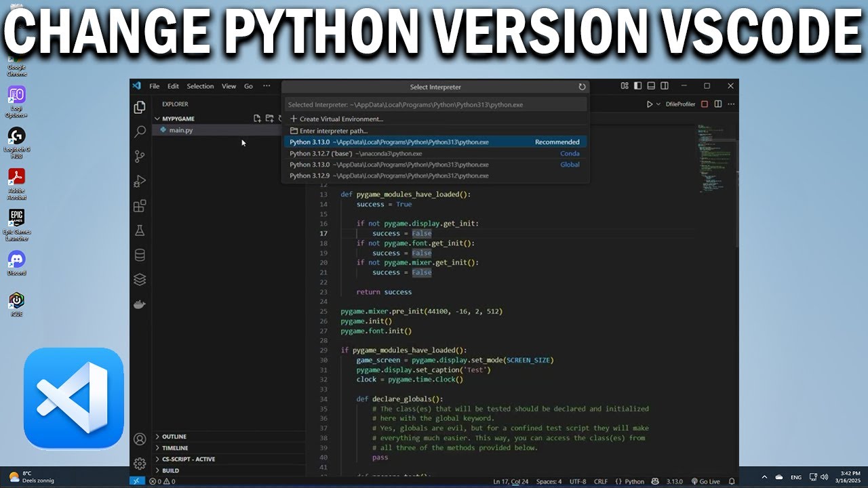Open the View menu
Image resolution: width=868 pixels, height=488 pixels.
(x=229, y=86)
